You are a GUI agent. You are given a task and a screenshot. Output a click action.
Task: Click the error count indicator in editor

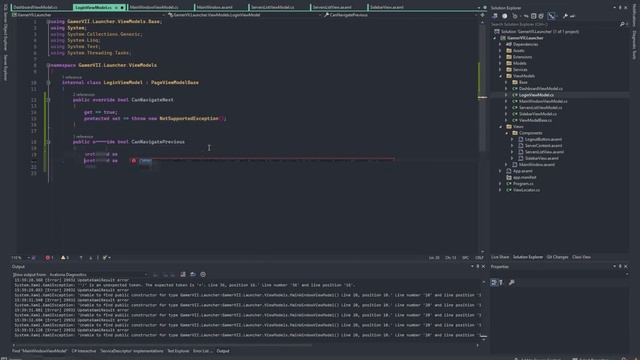(x=49, y=258)
